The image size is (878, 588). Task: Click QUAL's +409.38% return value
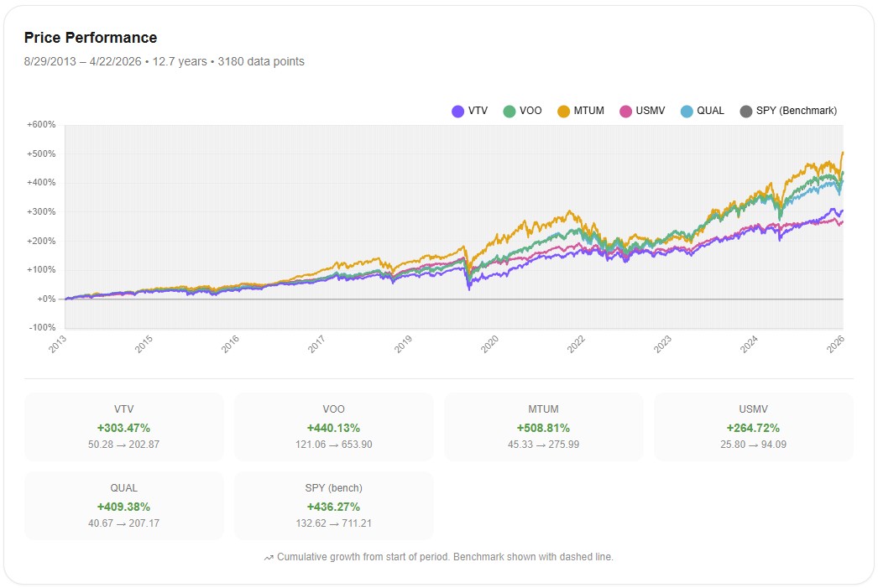point(123,507)
